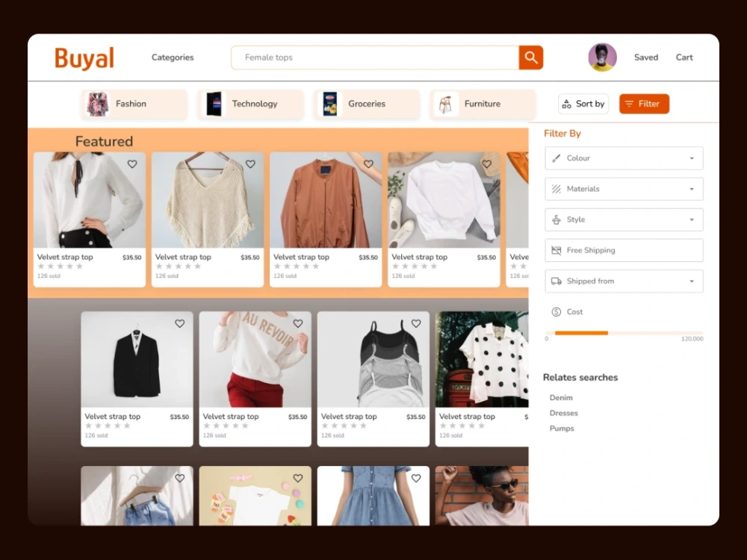Favorite the black blazer item
Screen dimensions: 747x560
pyautogui.click(x=179, y=323)
